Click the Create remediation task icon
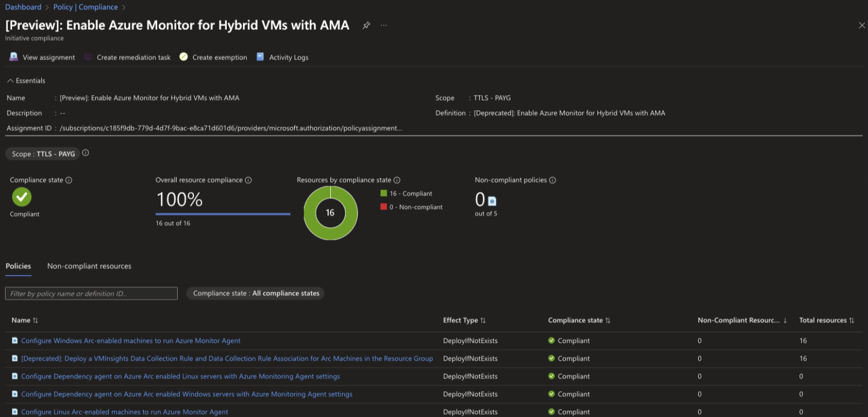This screenshot has height=417, width=868. point(88,57)
